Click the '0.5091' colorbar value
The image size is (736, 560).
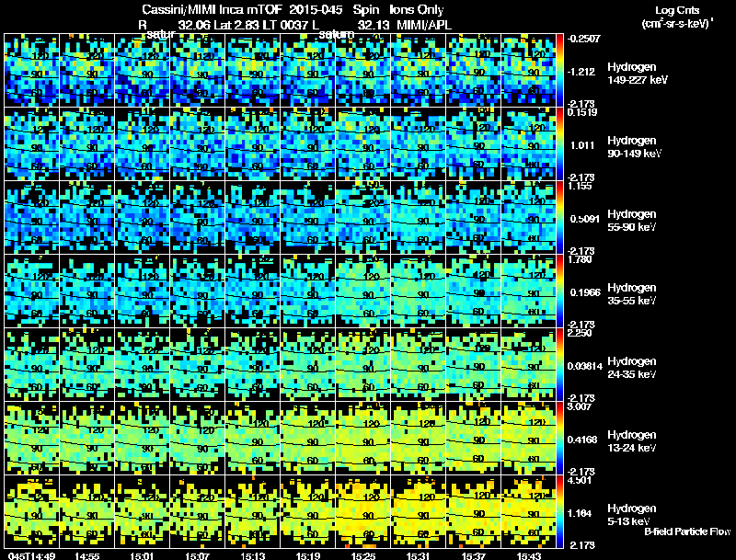click(x=584, y=219)
